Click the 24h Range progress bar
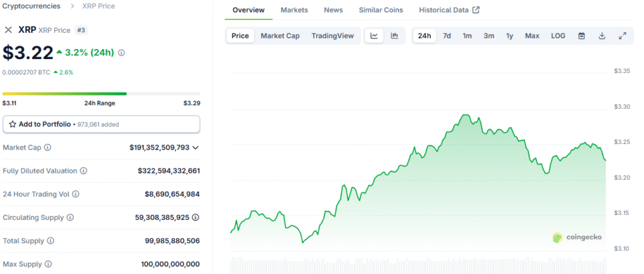 (x=101, y=94)
